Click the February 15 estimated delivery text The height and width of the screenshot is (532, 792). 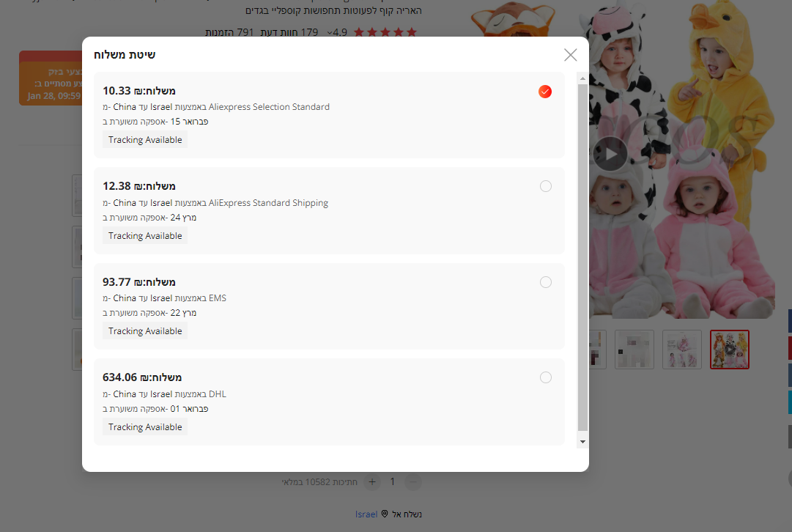155,122
